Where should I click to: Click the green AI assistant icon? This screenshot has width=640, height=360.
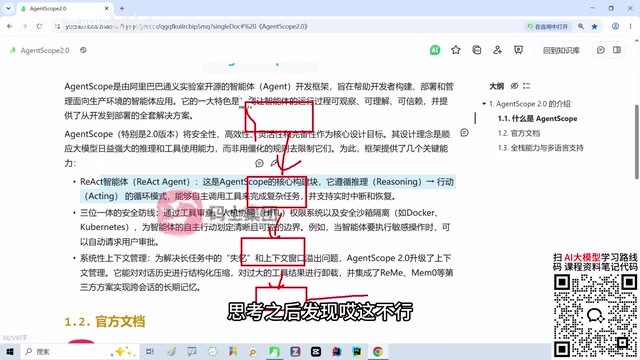(435, 50)
